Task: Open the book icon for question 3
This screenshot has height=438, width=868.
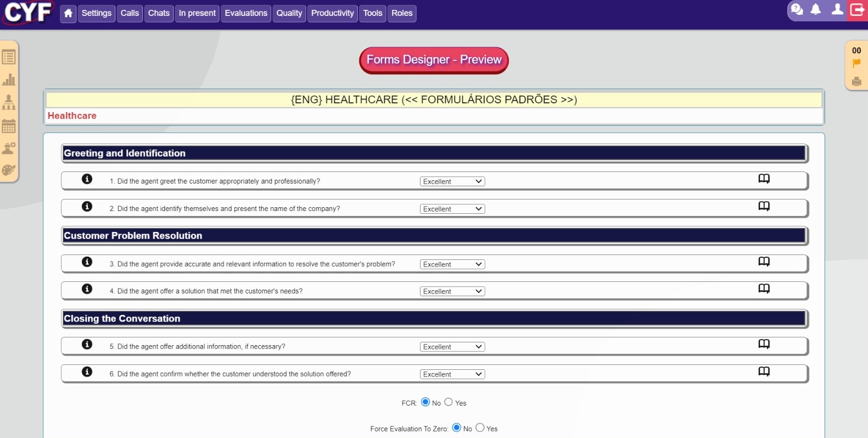Action: [x=764, y=262]
